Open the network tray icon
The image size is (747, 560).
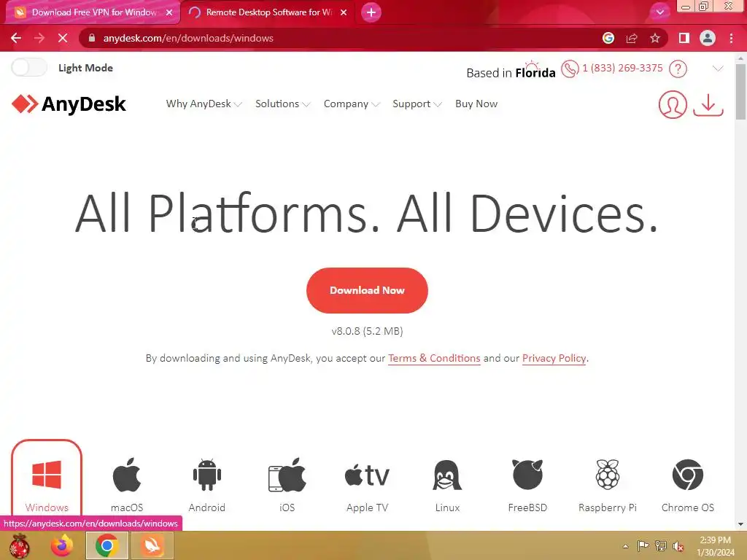click(661, 546)
